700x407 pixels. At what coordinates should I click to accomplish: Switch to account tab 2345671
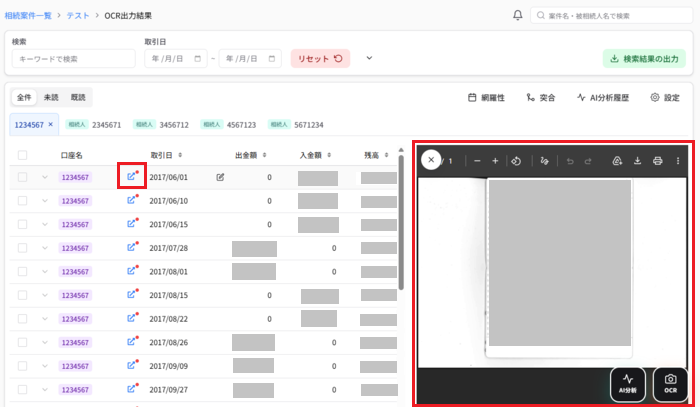[x=93, y=125]
